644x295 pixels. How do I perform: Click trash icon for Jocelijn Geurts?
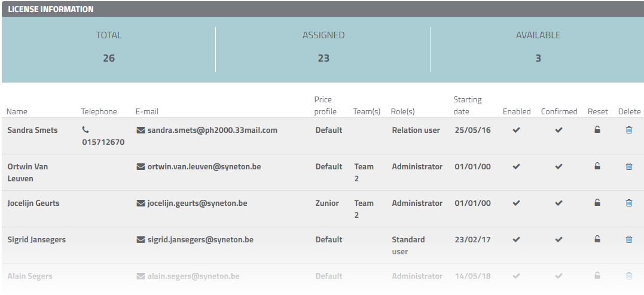coord(629,203)
